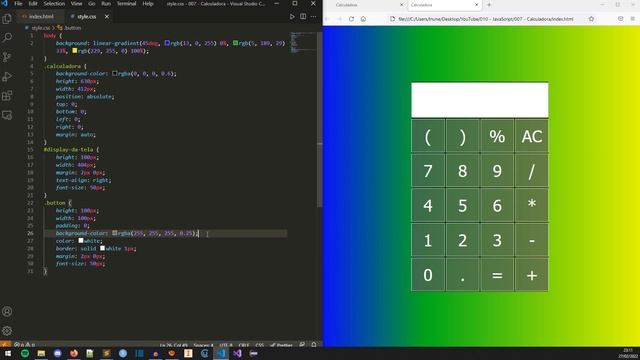The height and width of the screenshot is (360, 640).
Task: Go back in the browser
Action: (327, 19)
